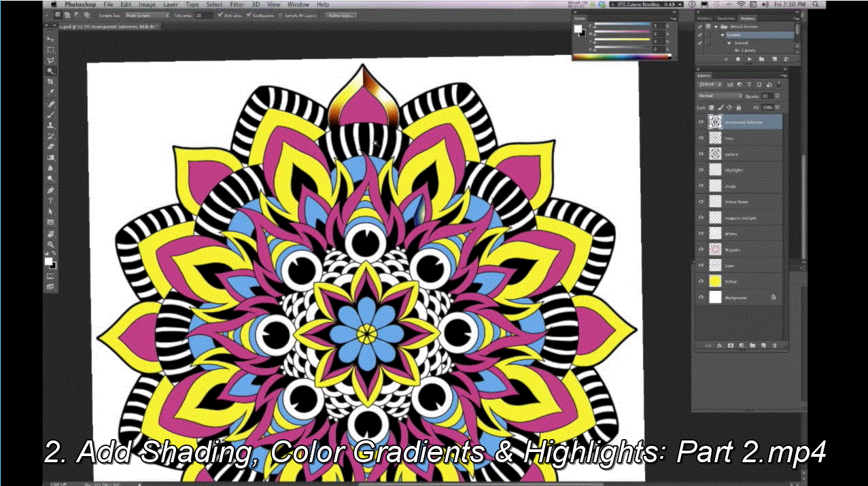
Task: Open the Actions panel menu
Action: coord(795,18)
